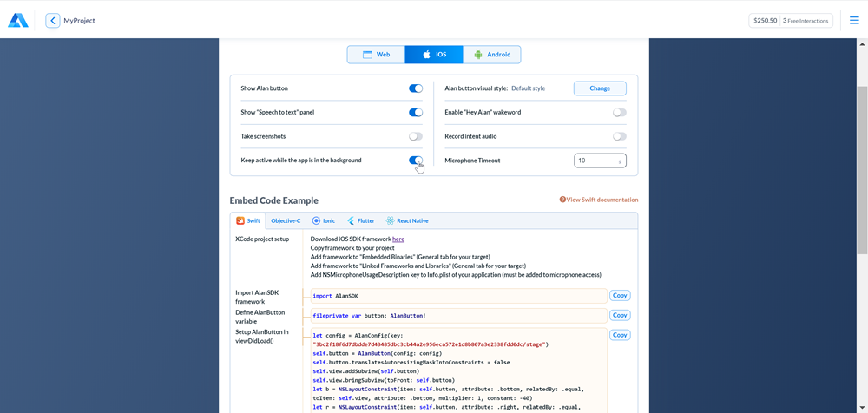The image size is (868, 413).
Task: Disable Show Speech to text panel
Action: point(416,113)
